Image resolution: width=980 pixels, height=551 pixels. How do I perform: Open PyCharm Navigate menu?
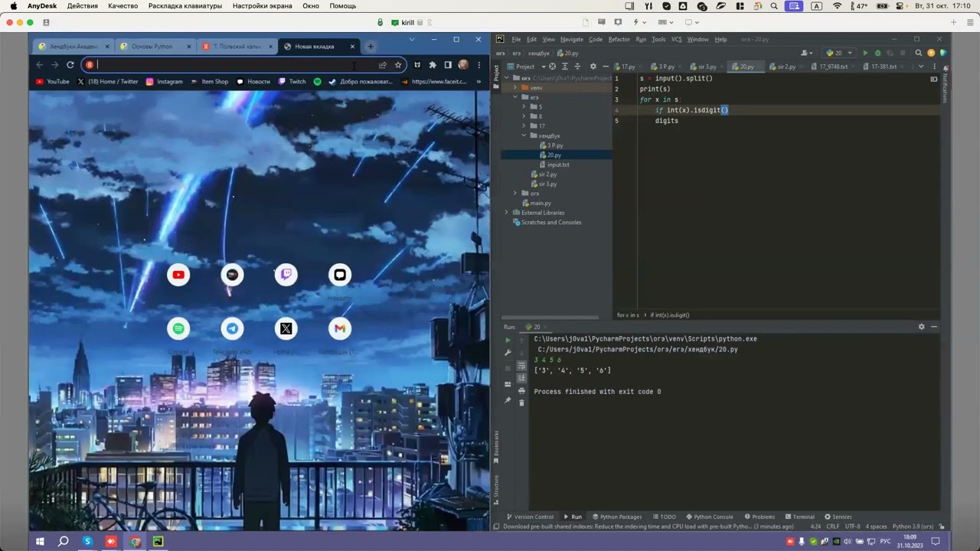tap(571, 39)
